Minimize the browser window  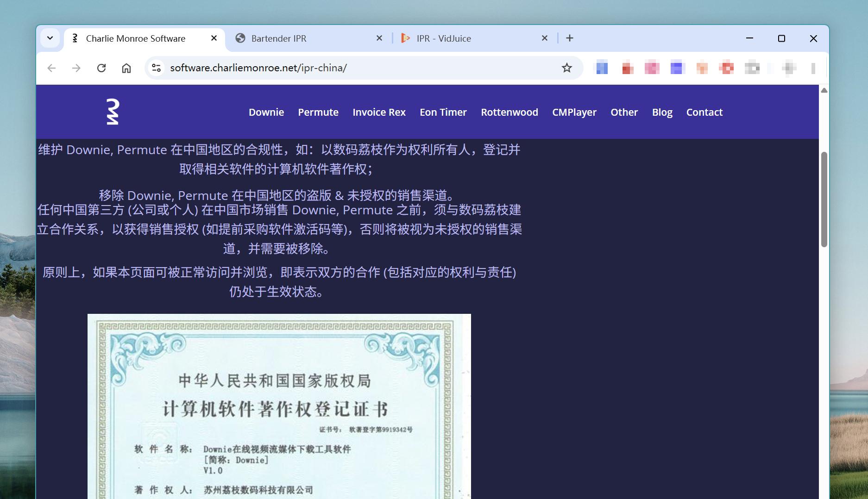(x=749, y=38)
